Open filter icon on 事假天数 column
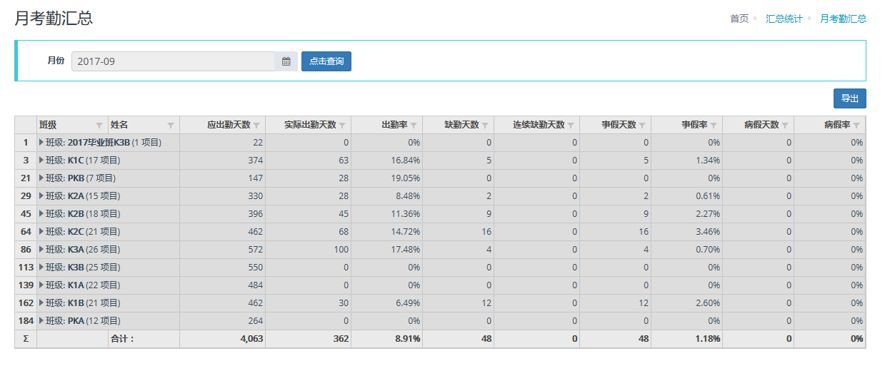This screenshot has height=366, width=885. tap(642, 125)
